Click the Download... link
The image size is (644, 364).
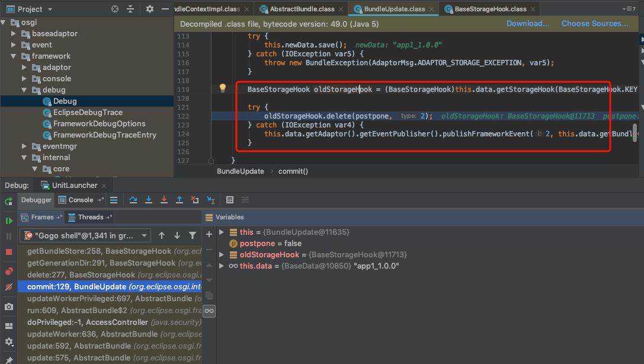(528, 24)
